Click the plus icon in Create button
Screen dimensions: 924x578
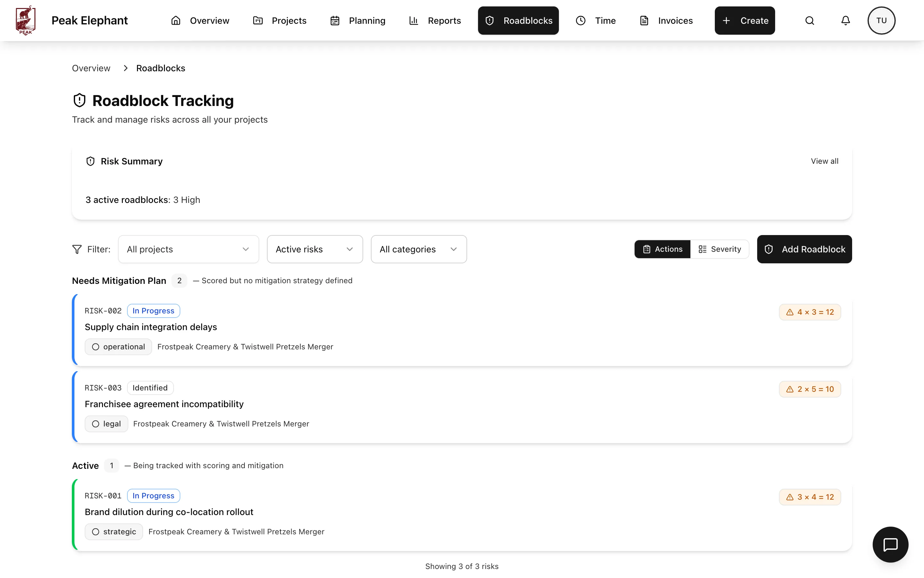click(x=726, y=21)
